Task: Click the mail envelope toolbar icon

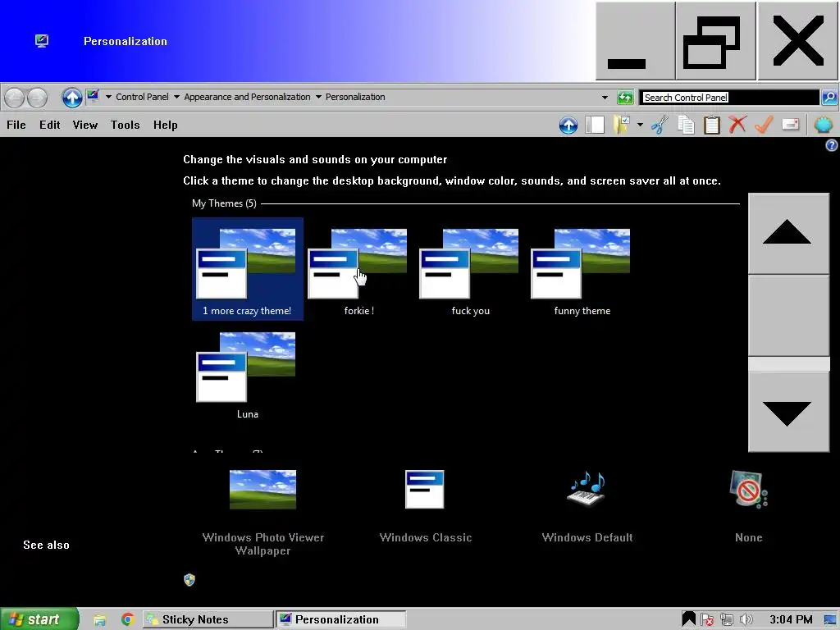Action: pyautogui.click(x=791, y=125)
